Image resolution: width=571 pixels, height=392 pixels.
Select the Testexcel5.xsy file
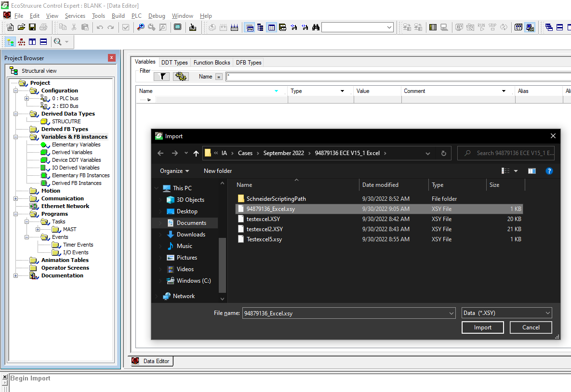pos(379,239)
